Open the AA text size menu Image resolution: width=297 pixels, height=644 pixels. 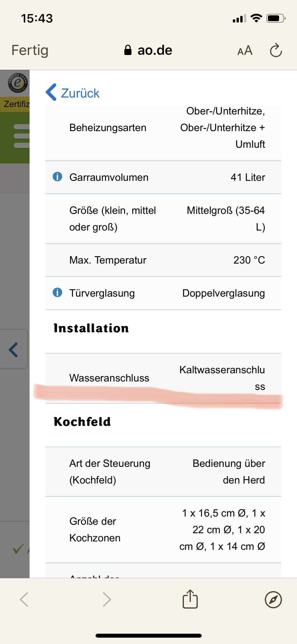245,50
